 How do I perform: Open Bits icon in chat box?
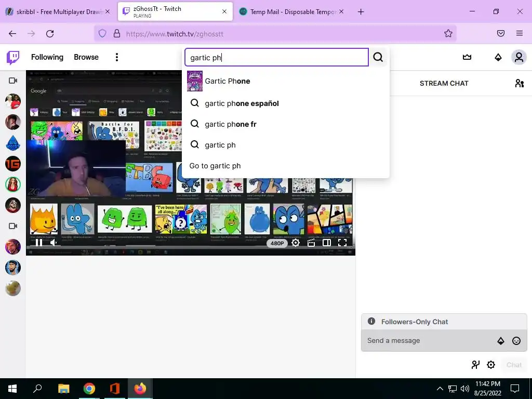click(501, 341)
